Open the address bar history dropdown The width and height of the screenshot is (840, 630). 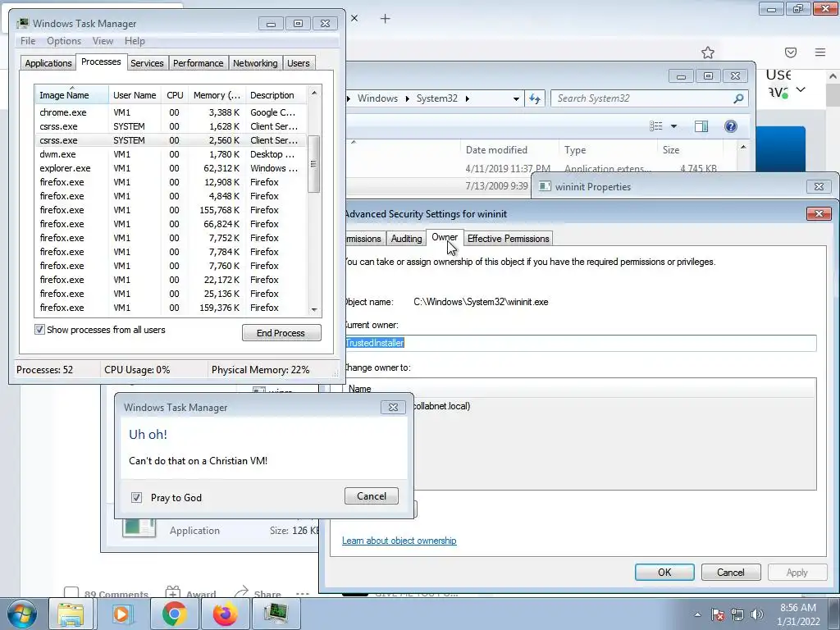click(516, 98)
